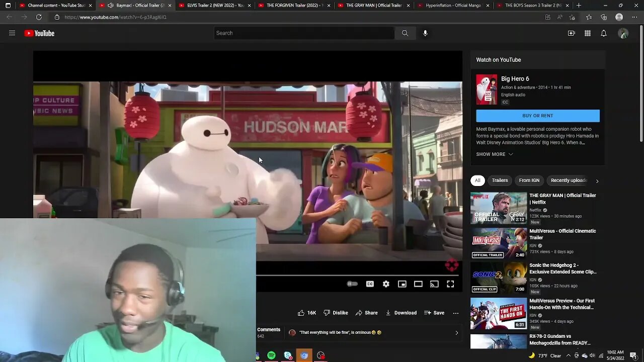Expand the comments section chevron
The image size is (644, 362).
pos(457,333)
